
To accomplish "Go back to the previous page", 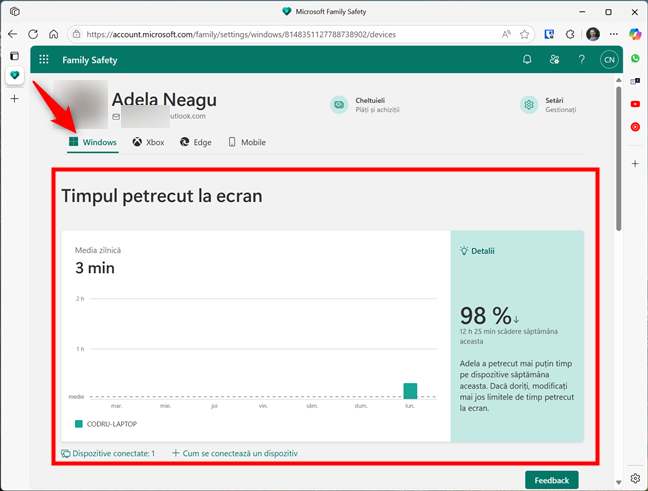I will point(12,34).
